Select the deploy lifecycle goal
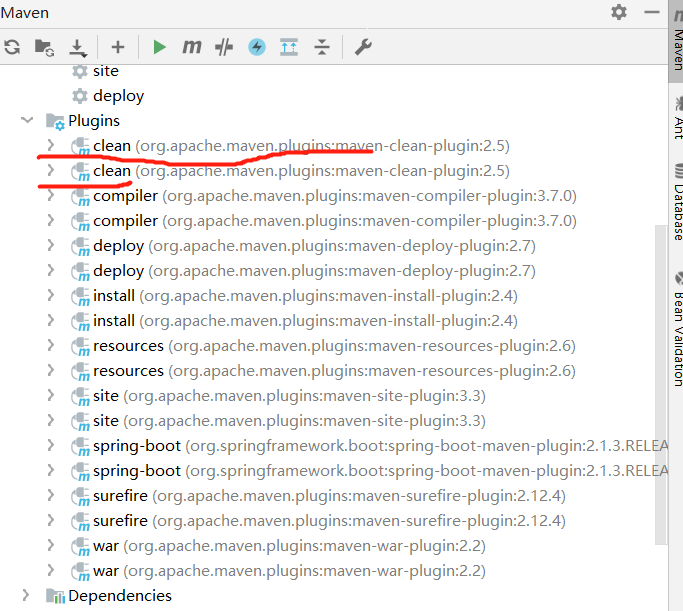This screenshot has width=683, height=611. [x=118, y=96]
